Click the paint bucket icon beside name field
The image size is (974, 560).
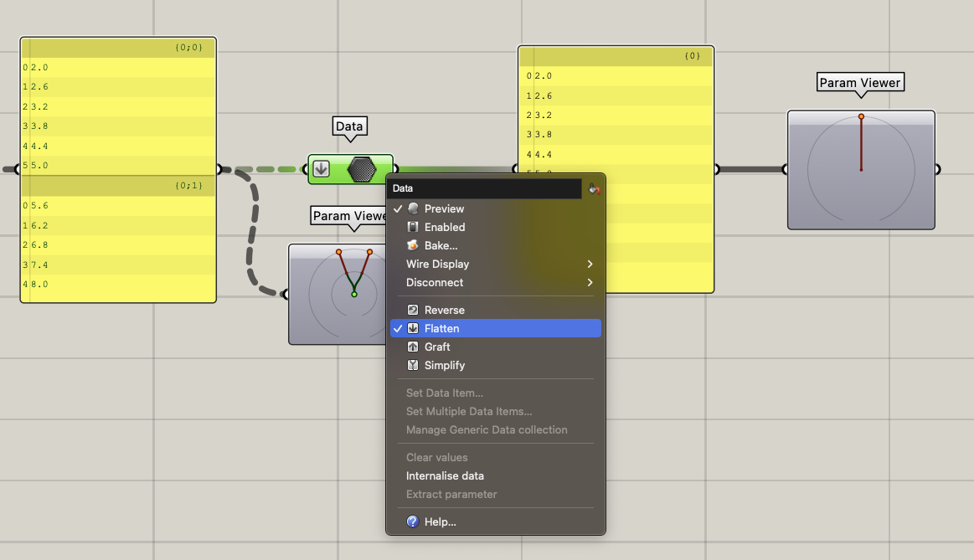click(x=594, y=188)
